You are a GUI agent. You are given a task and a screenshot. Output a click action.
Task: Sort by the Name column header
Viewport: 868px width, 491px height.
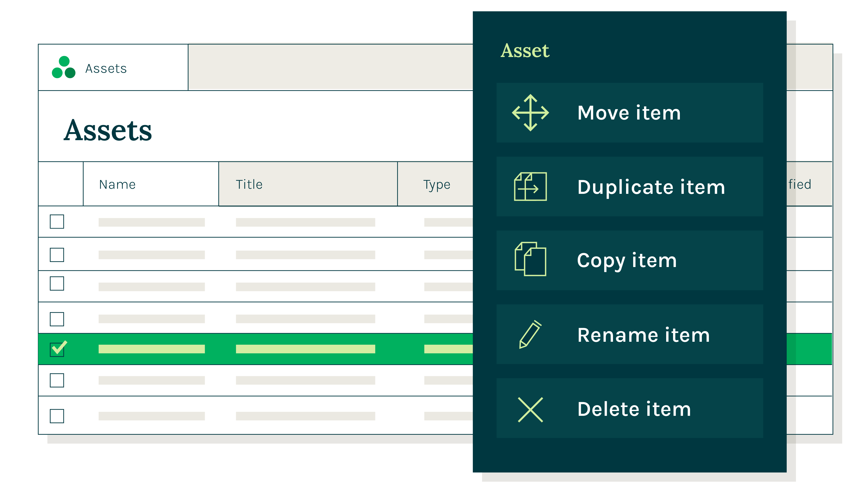click(117, 185)
